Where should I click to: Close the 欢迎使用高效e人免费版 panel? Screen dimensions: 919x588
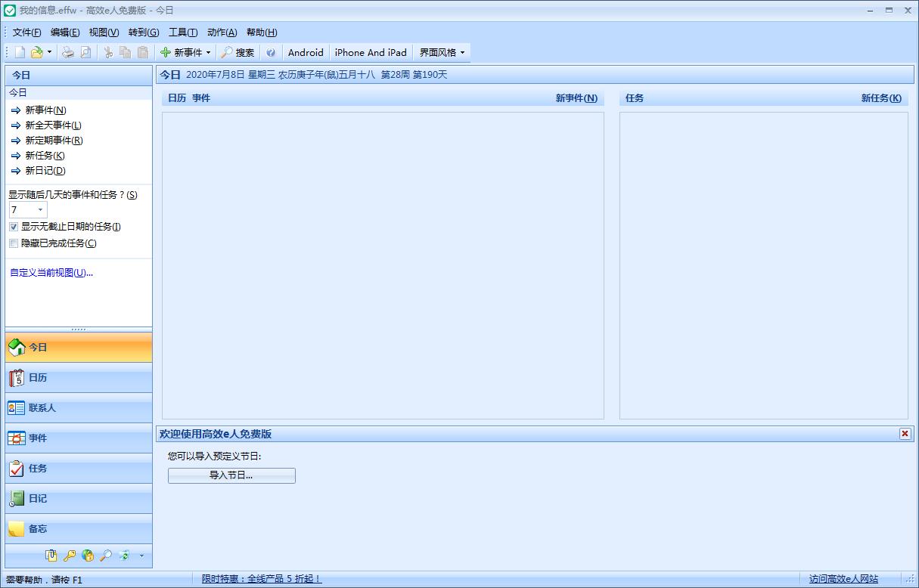905,434
